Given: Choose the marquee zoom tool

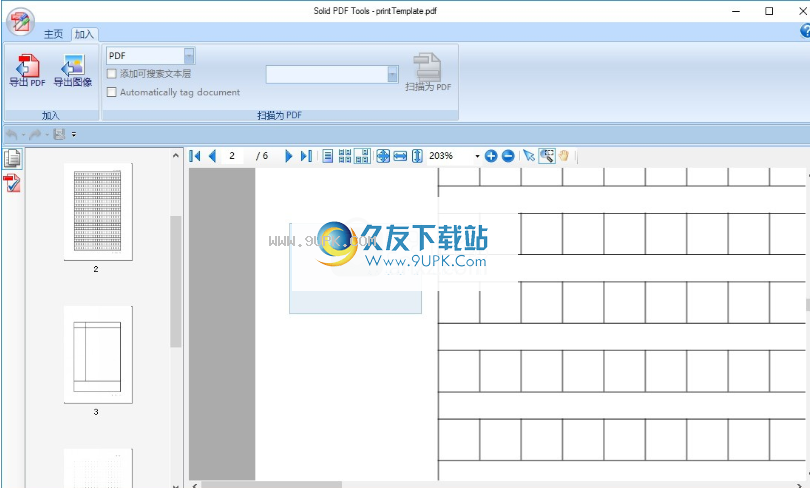Looking at the screenshot, I should pos(547,156).
